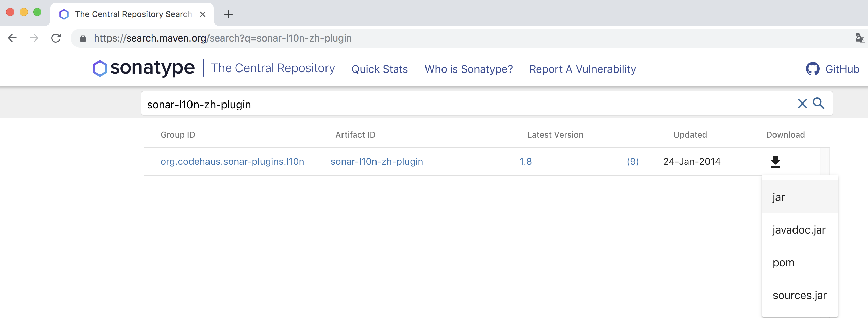Viewport: 868px width, 318px height.
Task: Show all versions via the (9) link
Action: click(x=633, y=161)
